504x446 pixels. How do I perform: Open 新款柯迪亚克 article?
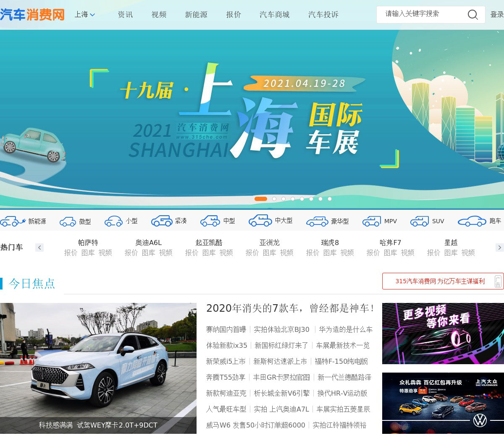tap(226, 393)
